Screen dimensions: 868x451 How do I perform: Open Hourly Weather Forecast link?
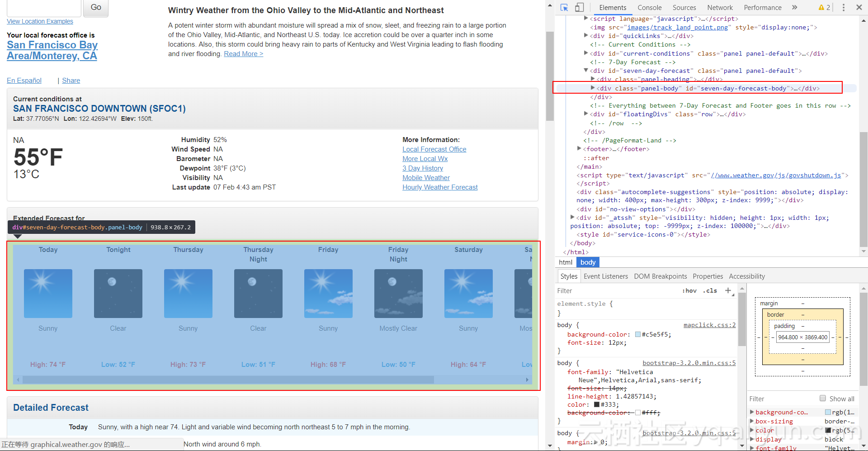point(440,187)
